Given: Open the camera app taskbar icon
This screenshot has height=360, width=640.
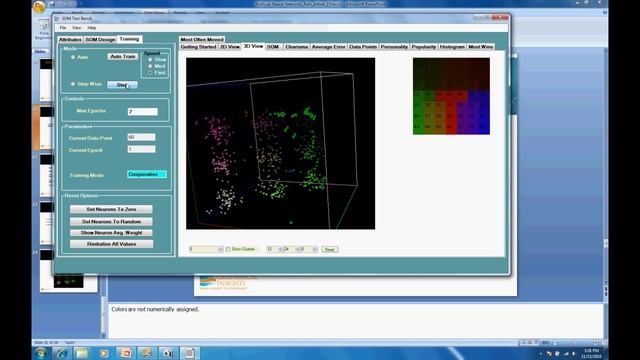Looking at the screenshot, I should (167, 353).
